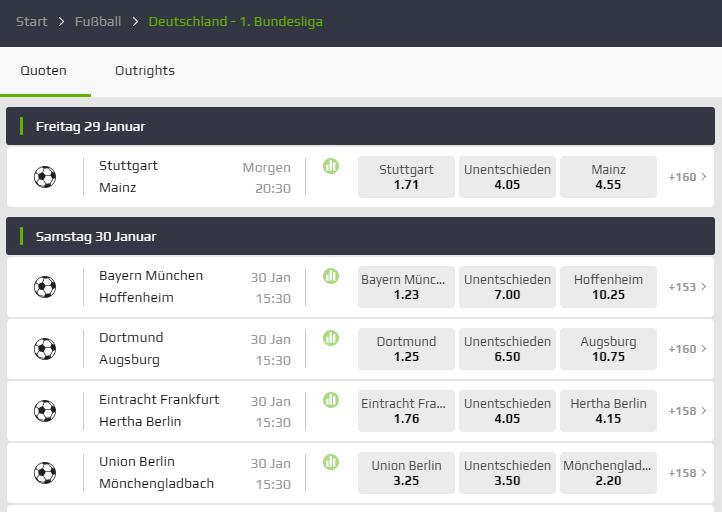Screen dimensions: 722x512
Task: Show +158 more bets for Union Berlin
Action: pyautogui.click(x=687, y=473)
